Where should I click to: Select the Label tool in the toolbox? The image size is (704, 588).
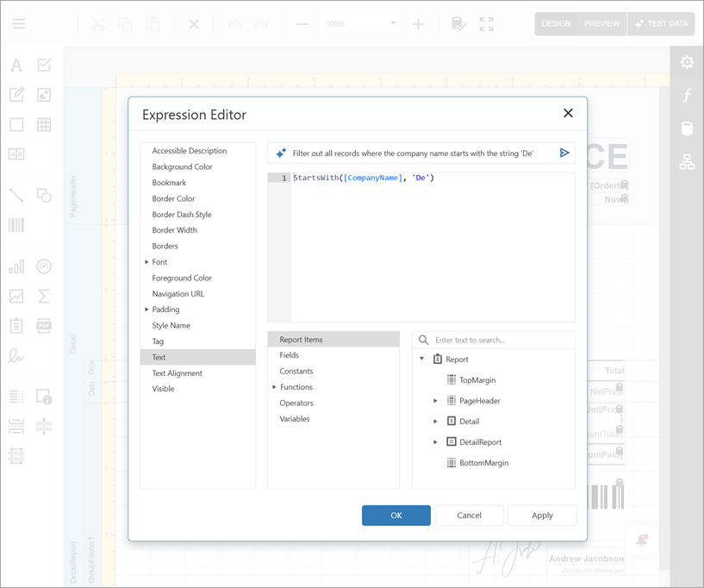point(16,65)
